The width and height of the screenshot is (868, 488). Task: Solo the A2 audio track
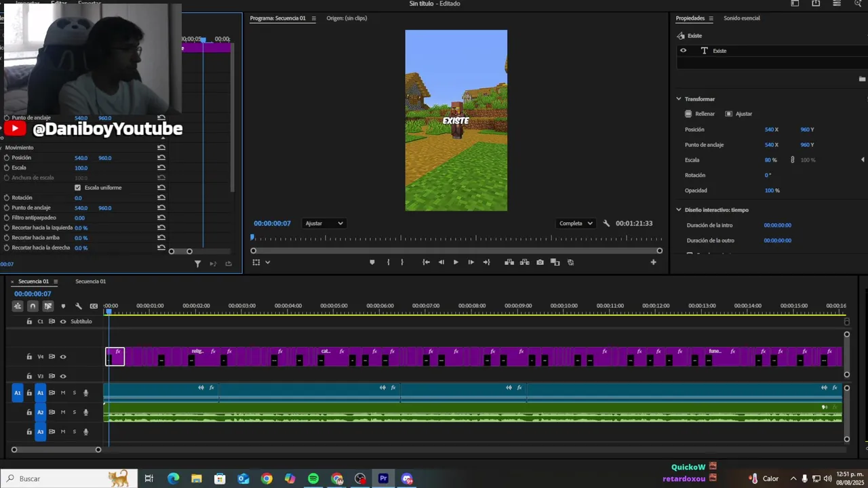75,412
